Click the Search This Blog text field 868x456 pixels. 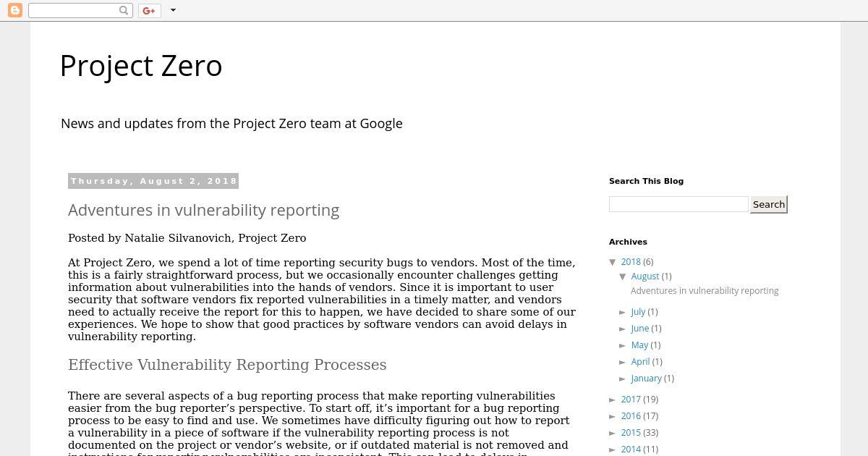(678, 204)
